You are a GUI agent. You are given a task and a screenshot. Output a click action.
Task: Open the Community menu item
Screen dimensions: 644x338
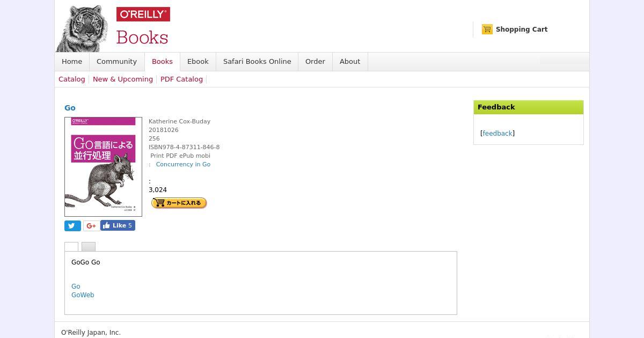click(116, 62)
